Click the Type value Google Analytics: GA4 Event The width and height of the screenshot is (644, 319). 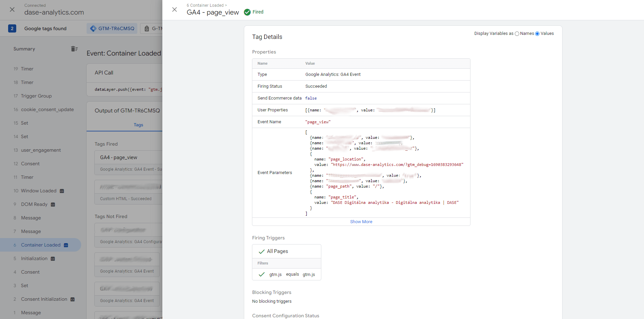(333, 75)
